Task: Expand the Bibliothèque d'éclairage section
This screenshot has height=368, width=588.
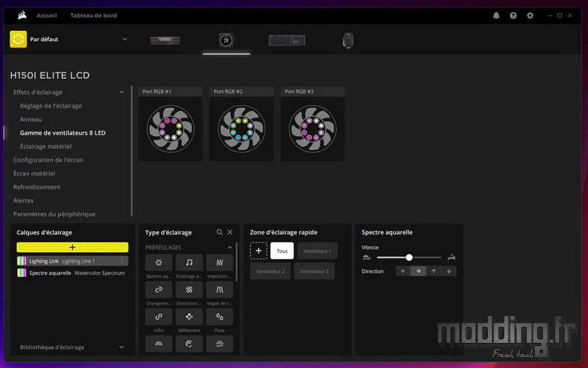Action: pyautogui.click(x=121, y=347)
